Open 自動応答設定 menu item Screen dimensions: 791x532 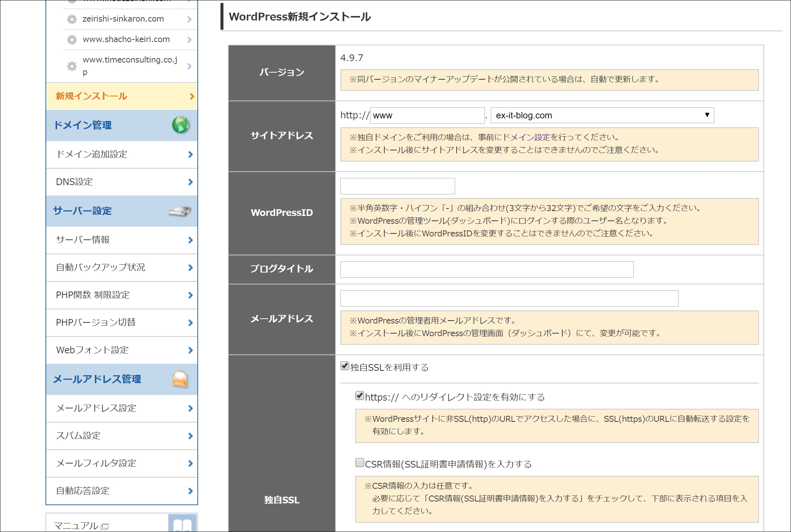tap(122, 491)
